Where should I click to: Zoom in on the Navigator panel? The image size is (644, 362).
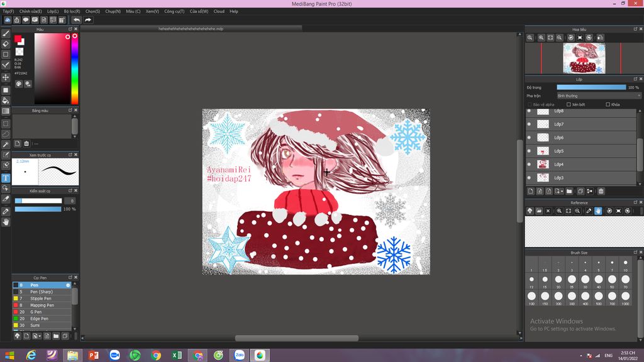click(541, 38)
